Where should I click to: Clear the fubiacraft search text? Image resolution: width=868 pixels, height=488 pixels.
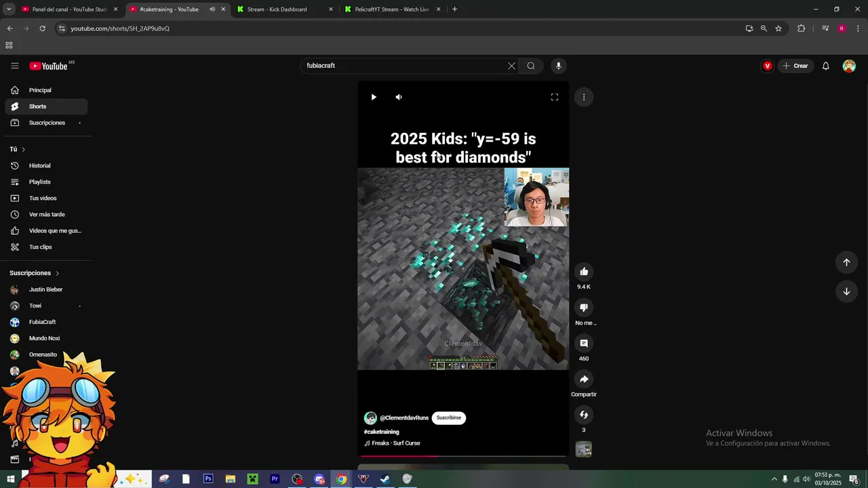click(511, 66)
